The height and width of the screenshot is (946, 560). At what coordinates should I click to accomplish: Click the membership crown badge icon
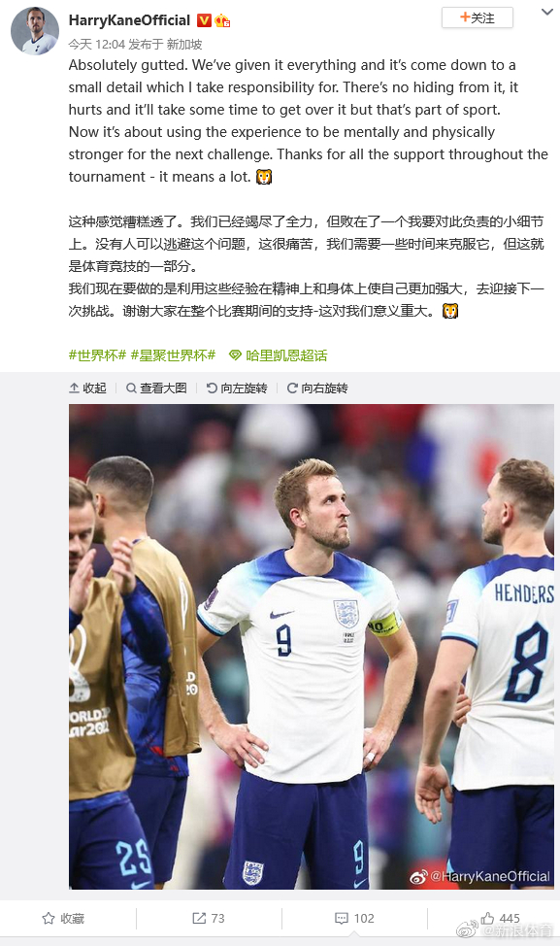pos(222,20)
